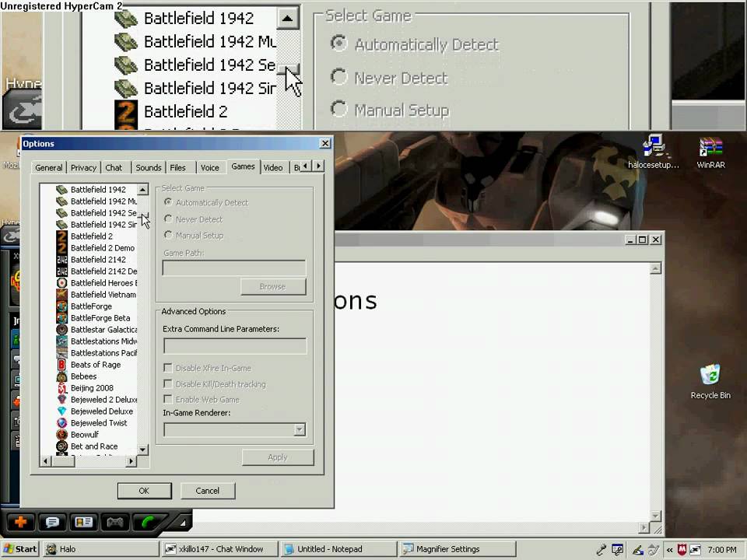
Task: Click the Beijing 2008 game icon
Action: [62, 388]
